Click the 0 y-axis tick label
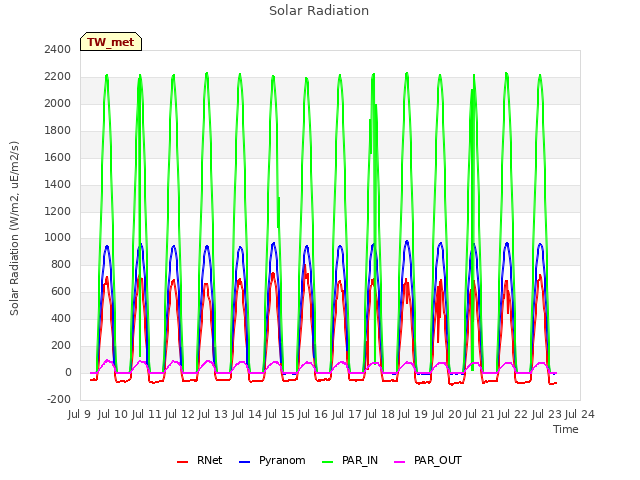The image size is (640, 480). pos(68,372)
